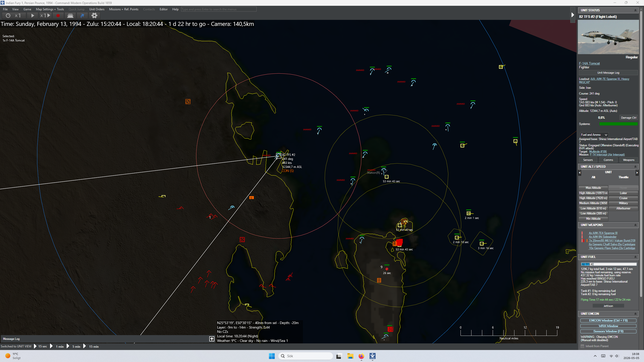Screen dimensions: 644x362
Task: Set throttle to Afterburner
Action: 623,208
